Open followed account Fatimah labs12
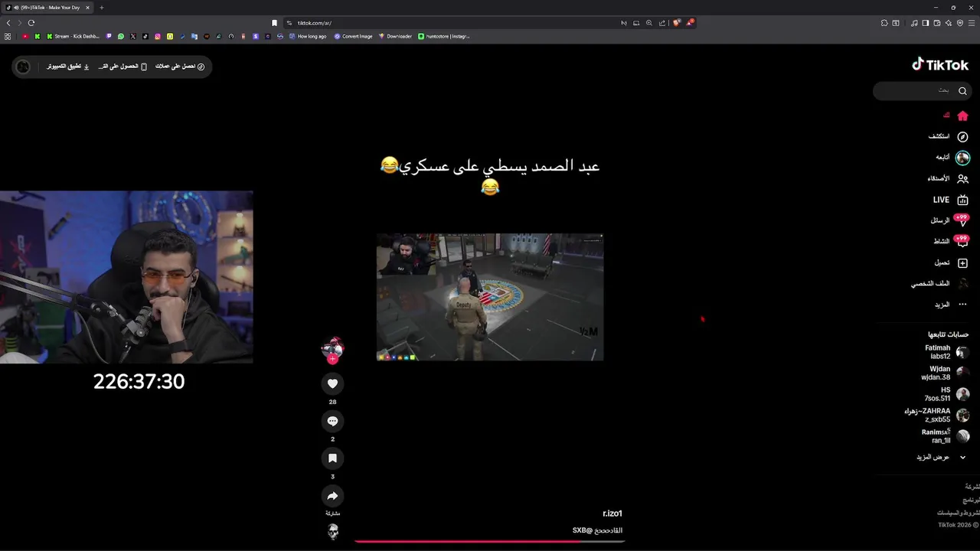Screen dimensions: 980x551 tap(946, 352)
